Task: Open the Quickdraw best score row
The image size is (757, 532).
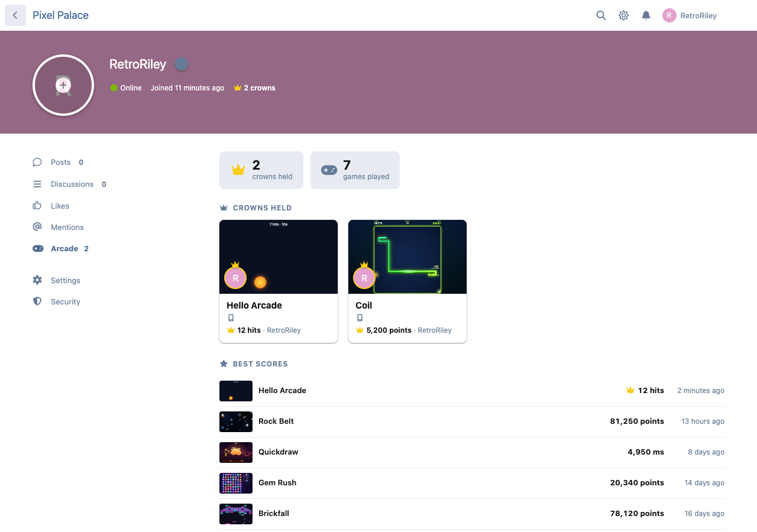Action: (472, 452)
